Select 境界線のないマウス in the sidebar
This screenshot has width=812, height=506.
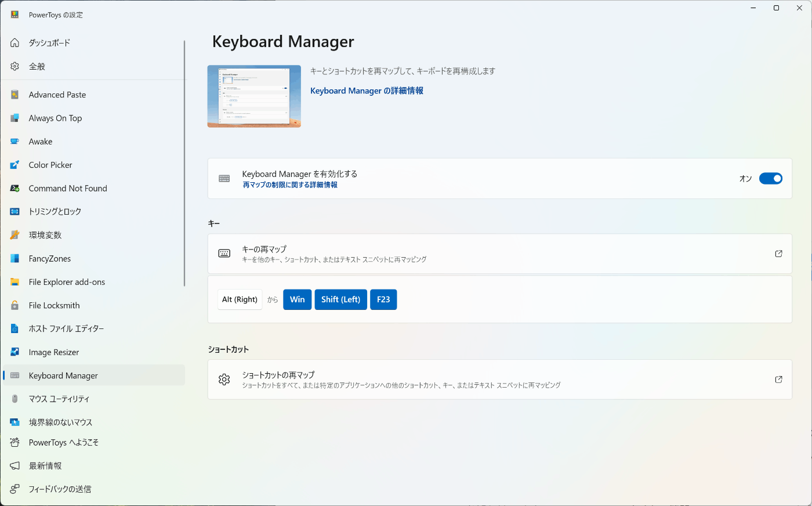tap(93, 422)
